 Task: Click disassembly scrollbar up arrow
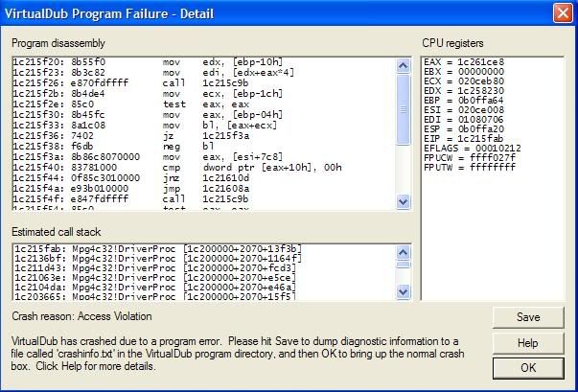404,65
